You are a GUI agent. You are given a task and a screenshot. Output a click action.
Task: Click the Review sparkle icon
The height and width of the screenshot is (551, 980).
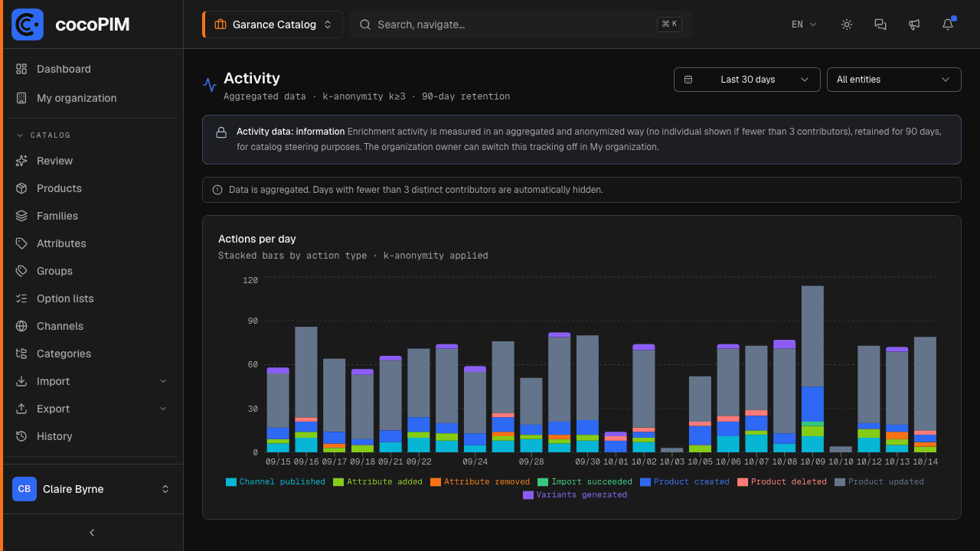click(21, 161)
